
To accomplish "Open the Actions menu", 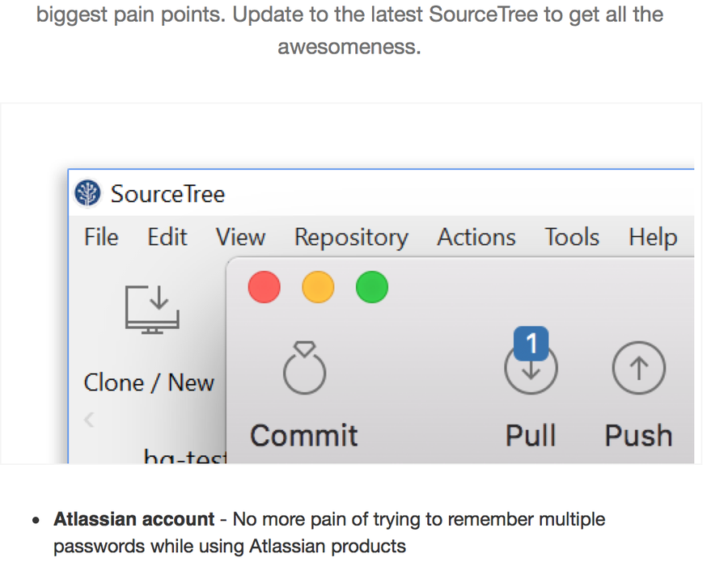I will click(x=476, y=238).
